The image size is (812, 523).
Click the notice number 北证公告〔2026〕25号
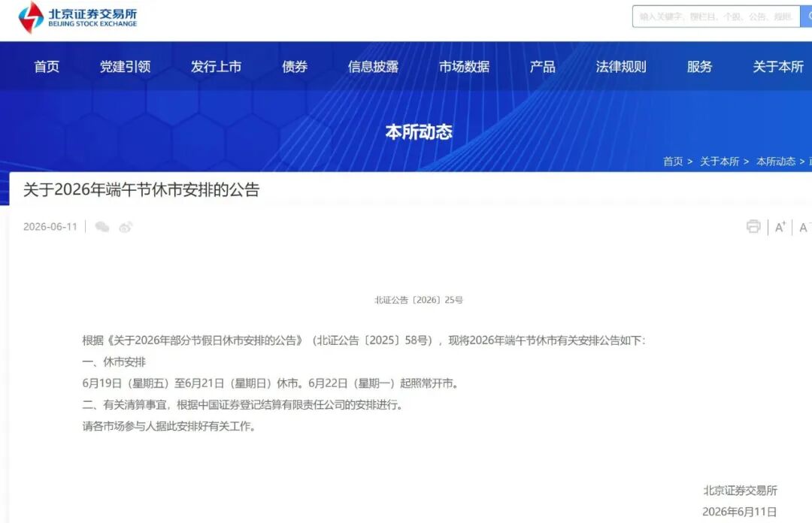[419, 300]
